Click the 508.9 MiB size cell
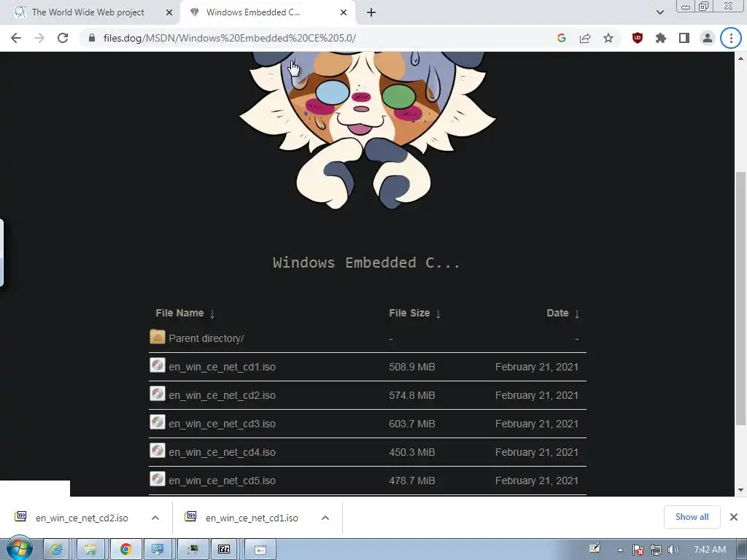Viewport: 747px width, 560px height. point(411,367)
